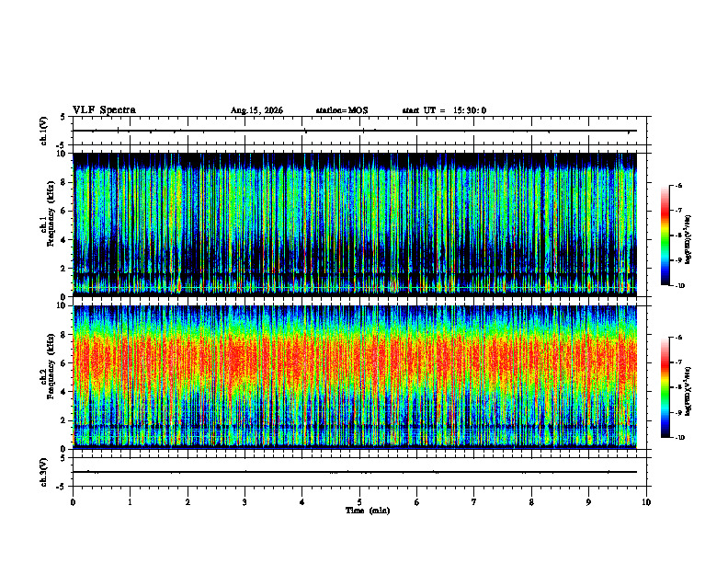Click the ch.2 PSD color scale bar

[x=665, y=387]
